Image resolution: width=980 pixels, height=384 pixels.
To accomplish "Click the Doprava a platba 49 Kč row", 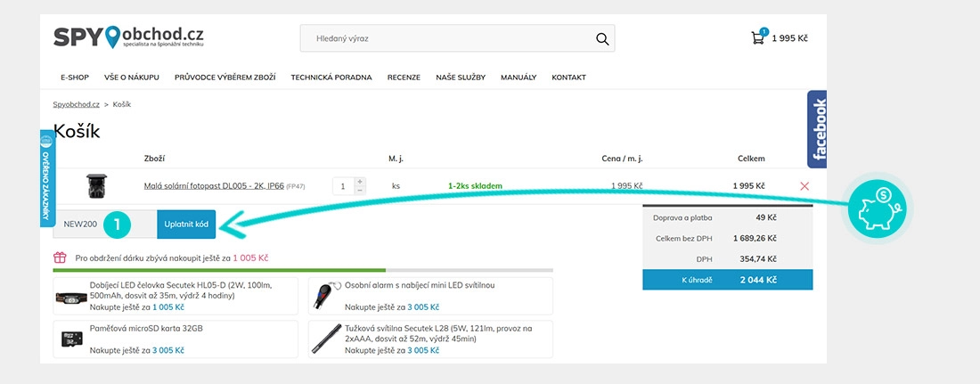I will pos(728,217).
